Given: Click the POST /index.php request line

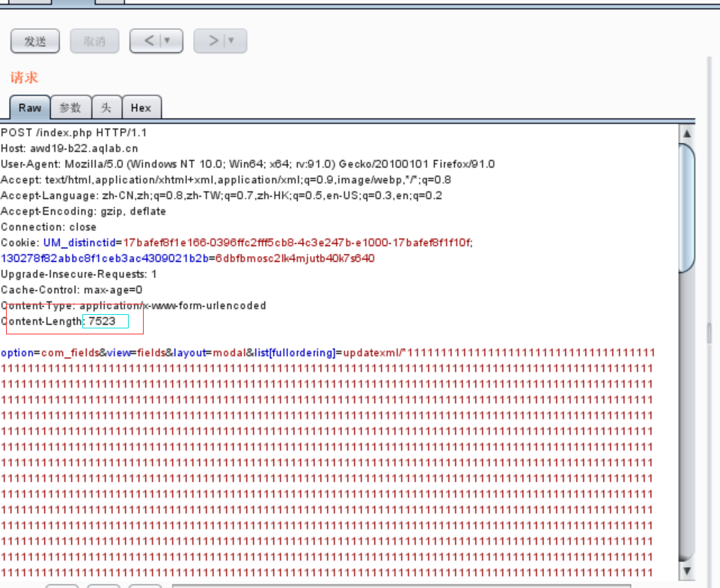Looking at the screenshot, I should click(74, 133).
